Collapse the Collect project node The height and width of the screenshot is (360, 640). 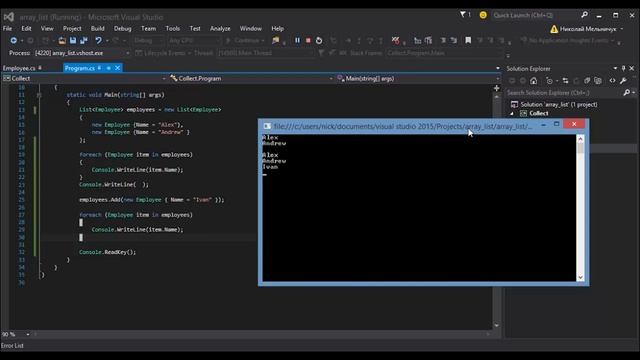click(512, 113)
